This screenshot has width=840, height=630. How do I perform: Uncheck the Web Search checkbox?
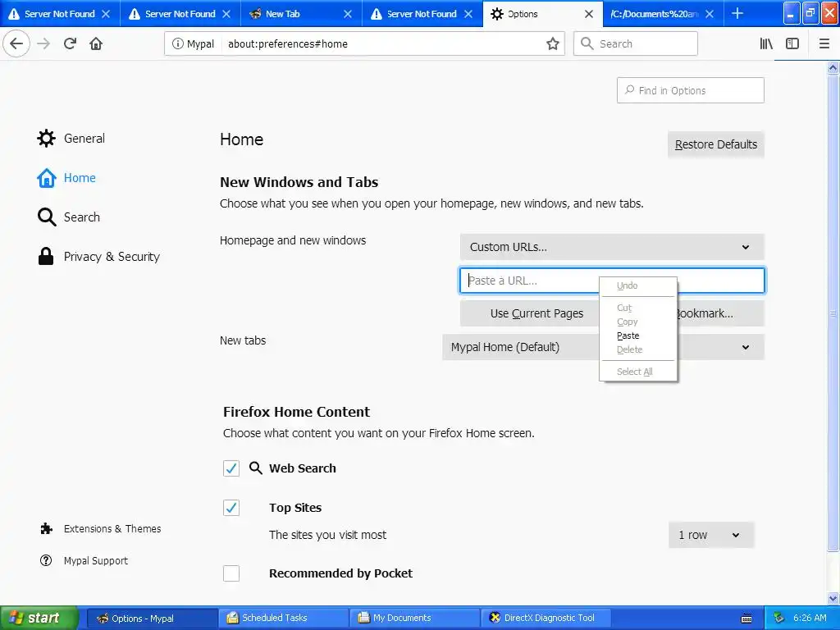click(231, 468)
